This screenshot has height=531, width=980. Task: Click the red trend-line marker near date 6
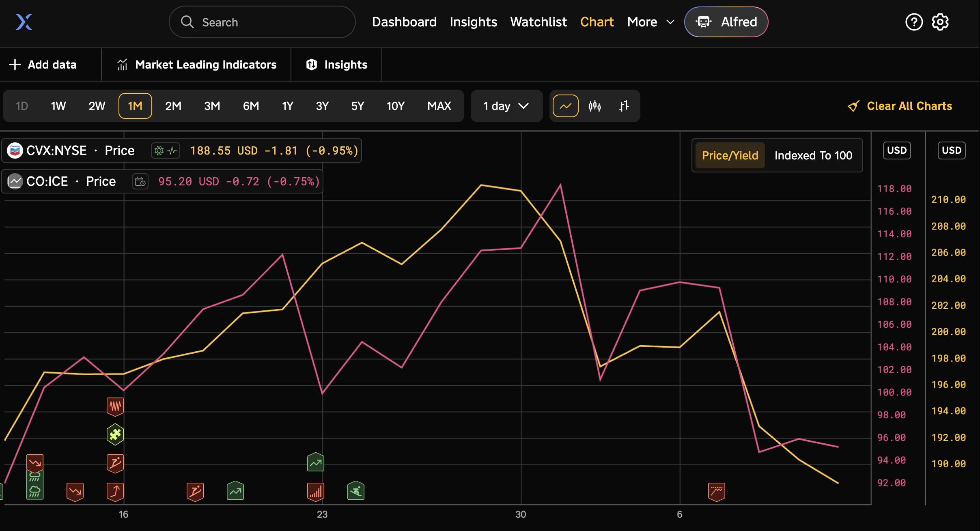(717, 492)
